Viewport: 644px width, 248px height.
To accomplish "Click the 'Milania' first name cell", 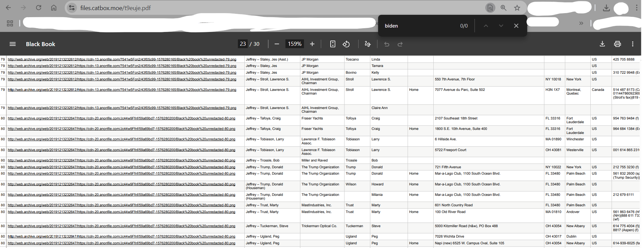I will pyautogui.click(x=377, y=195).
